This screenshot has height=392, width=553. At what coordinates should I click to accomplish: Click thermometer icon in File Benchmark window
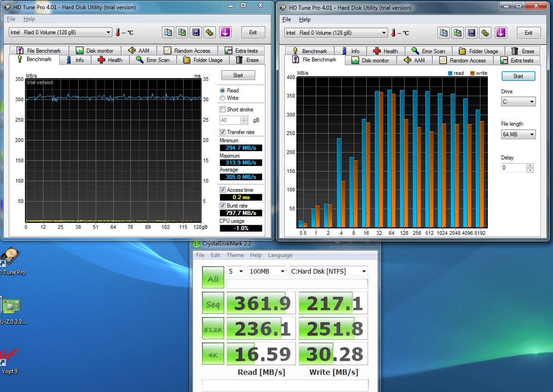click(x=393, y=33)
